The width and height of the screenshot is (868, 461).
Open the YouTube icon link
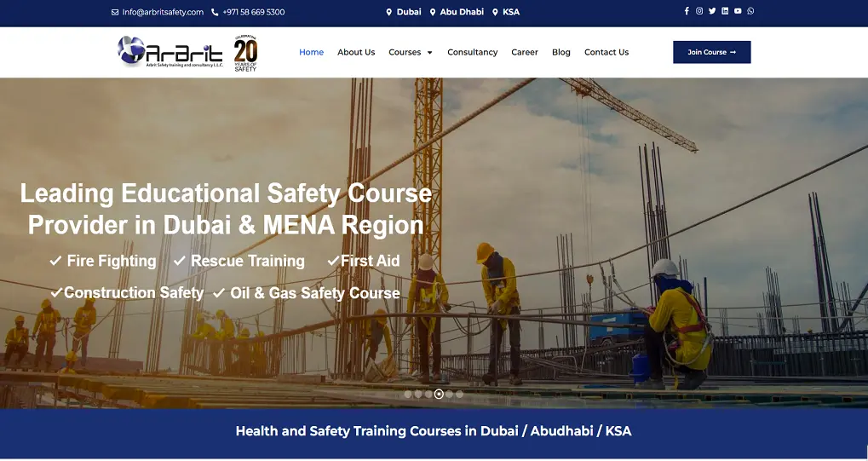[738, 11]
